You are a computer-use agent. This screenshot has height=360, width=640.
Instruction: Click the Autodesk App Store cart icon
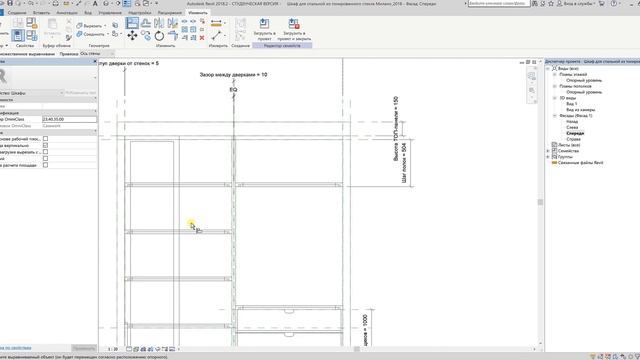click(x=601, y=3)
